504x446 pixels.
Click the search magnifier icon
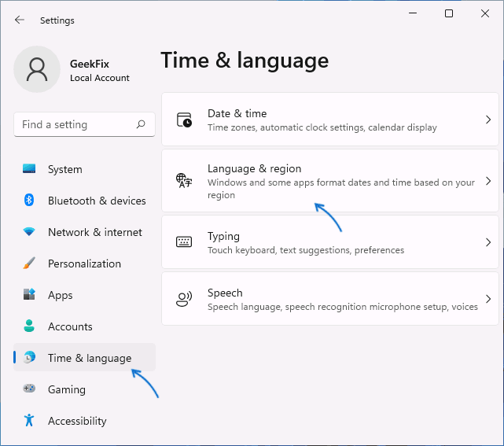pos(141,124)
